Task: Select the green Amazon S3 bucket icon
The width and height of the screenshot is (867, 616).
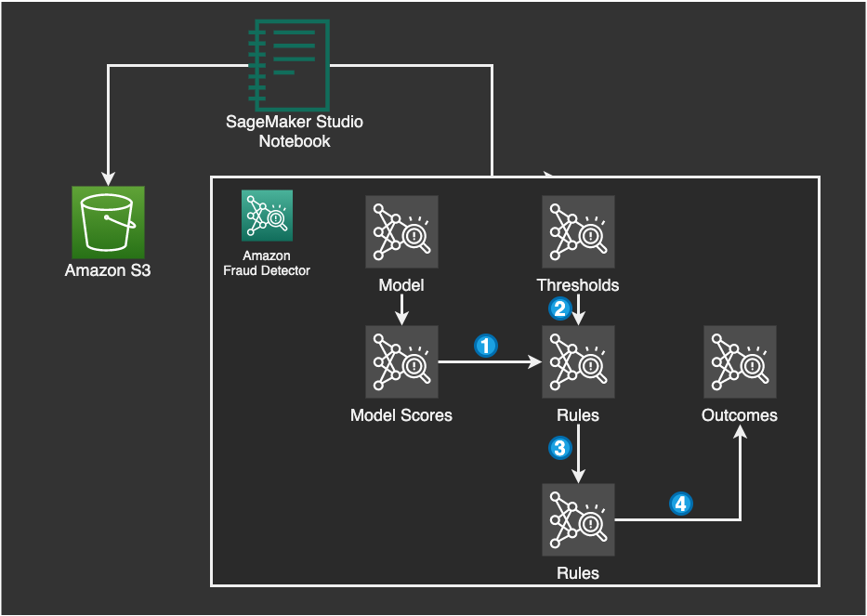Action: pos(109,222)
